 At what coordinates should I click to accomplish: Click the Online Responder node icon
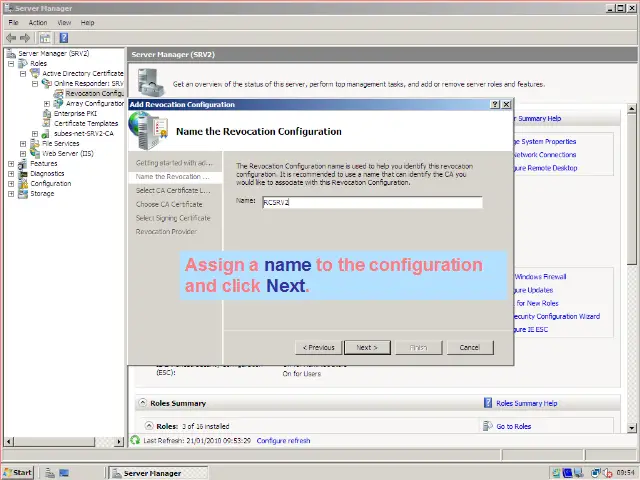click(47, 83)
